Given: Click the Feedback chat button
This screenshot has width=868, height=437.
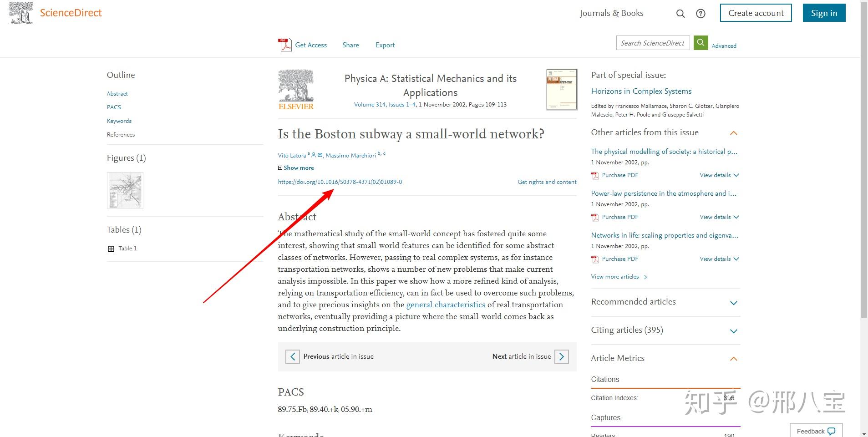Looking at the screenshot, I should (817, 431).
